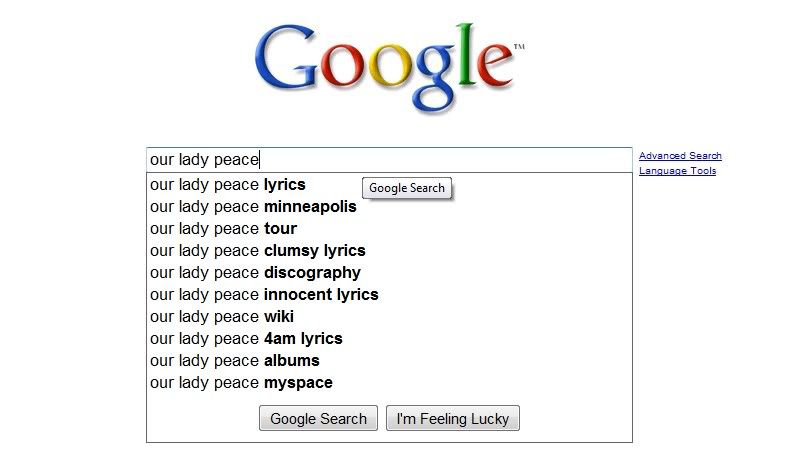This screenshot has height=462, width=800.
Task: Open the Advanced Search link
Action: (x=680, y=156)
